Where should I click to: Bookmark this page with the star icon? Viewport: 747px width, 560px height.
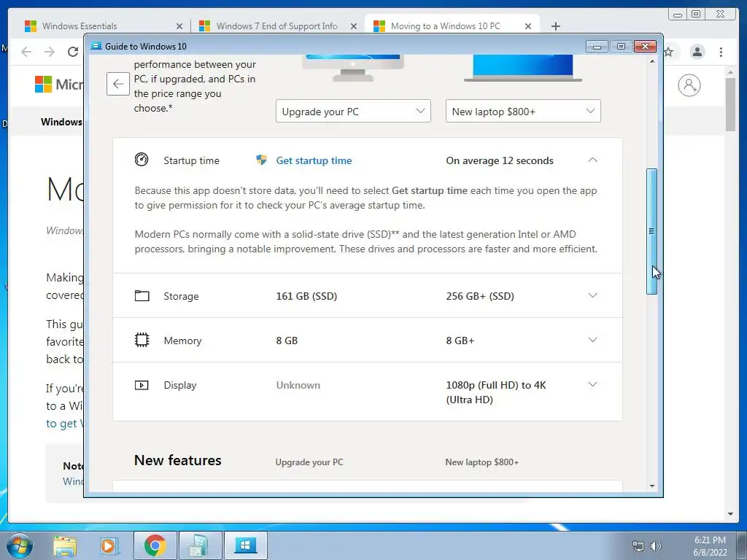tap(669, 52)
